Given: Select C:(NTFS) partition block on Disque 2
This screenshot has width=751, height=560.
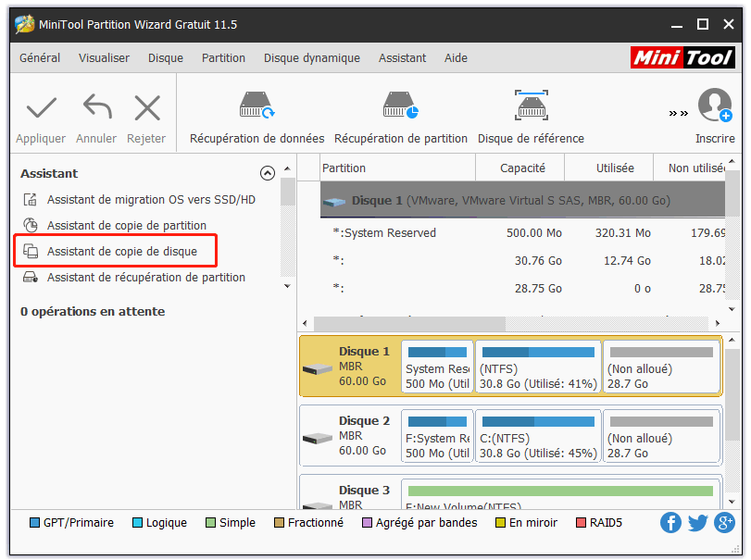Looking at the screenshot, I should 537,437.
